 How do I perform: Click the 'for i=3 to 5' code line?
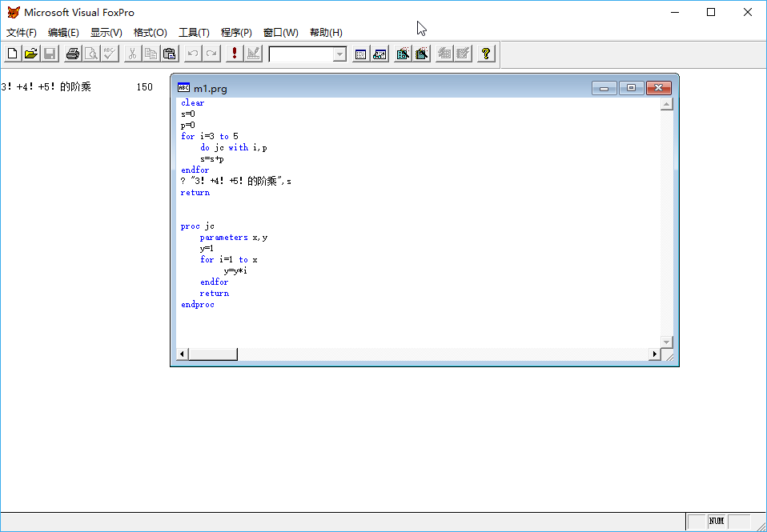(x=209, y=137)
